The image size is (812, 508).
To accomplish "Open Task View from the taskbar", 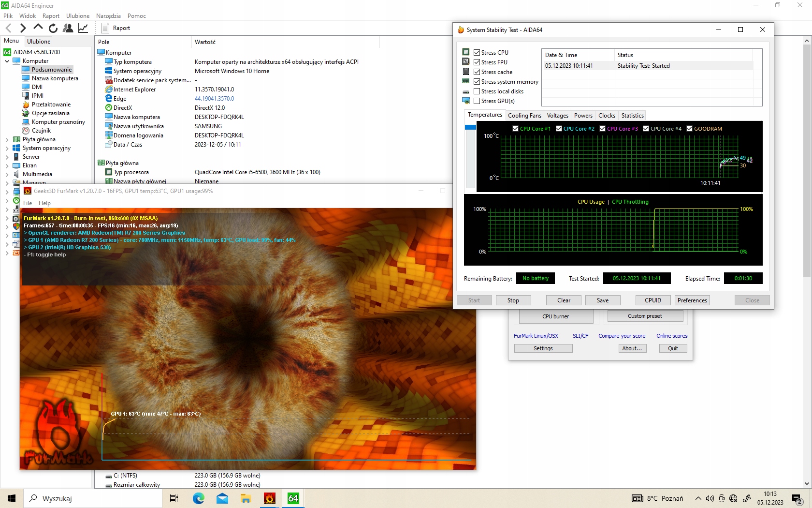I will [174, 498].
